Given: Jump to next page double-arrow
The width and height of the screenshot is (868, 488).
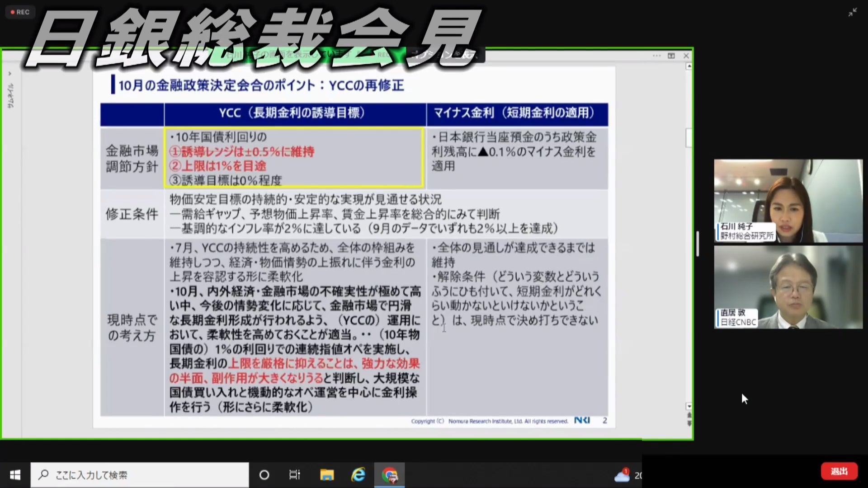Looking at the screenshot, I should coord(689,423).
